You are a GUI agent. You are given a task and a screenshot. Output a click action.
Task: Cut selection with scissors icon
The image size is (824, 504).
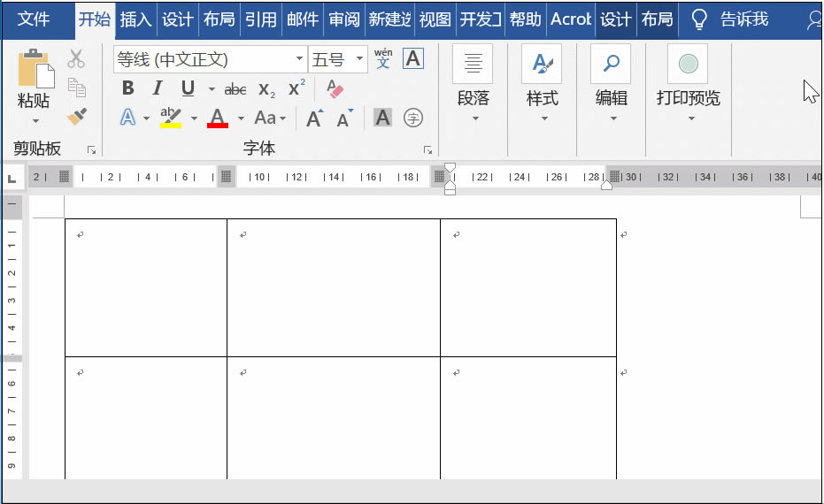click(76, 58)
